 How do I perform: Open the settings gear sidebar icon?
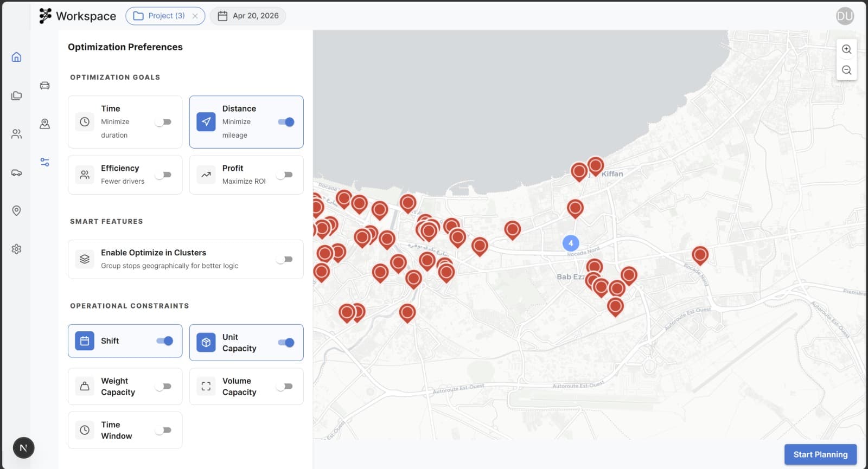pyautogui.click(x=16, y=249)
